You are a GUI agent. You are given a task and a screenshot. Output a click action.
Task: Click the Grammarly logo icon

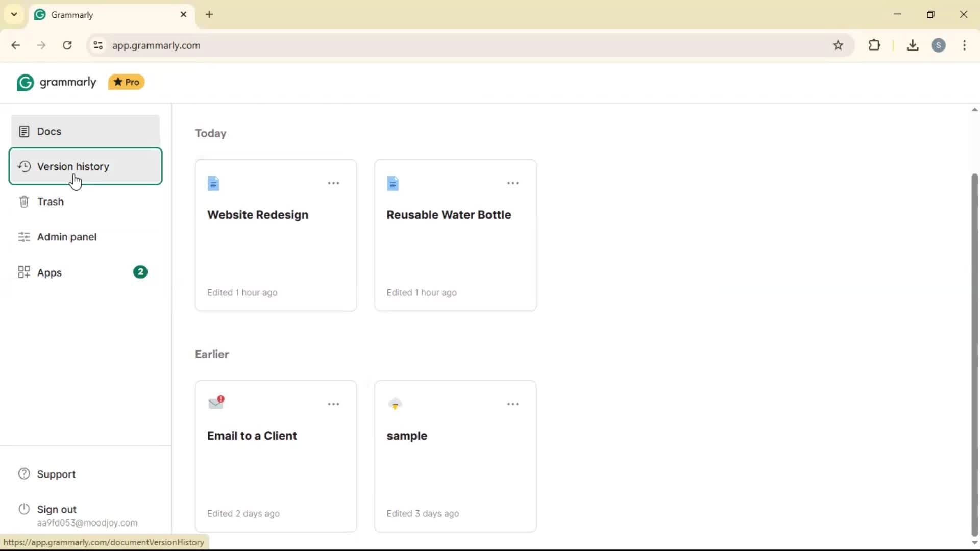[25, 82]
